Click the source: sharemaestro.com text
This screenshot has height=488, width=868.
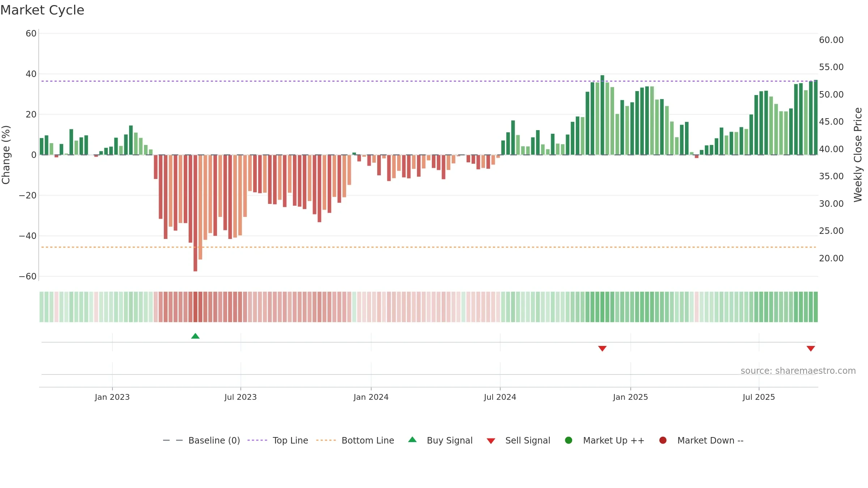[798, 371]
